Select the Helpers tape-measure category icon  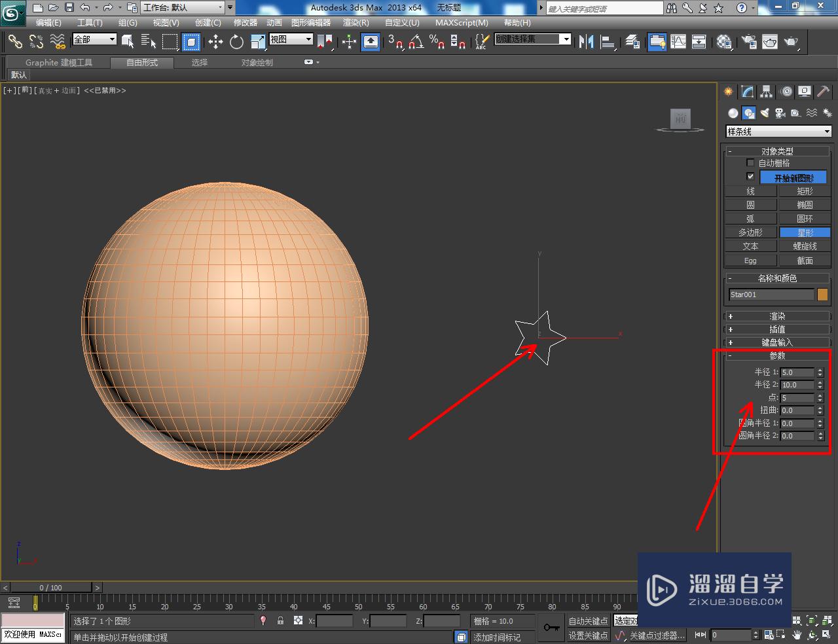[795, 113]
